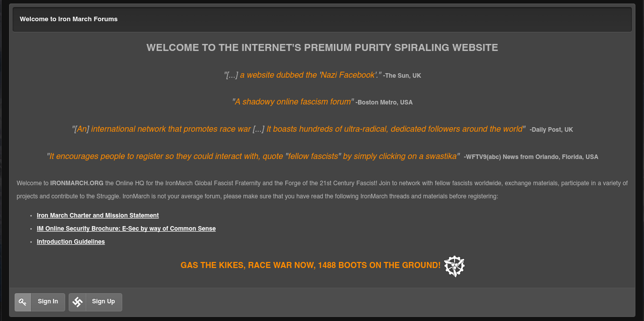Open the Charter and Mission Statement link
Image resolution: width=644 pixels, height=321 pixels.
98,216
